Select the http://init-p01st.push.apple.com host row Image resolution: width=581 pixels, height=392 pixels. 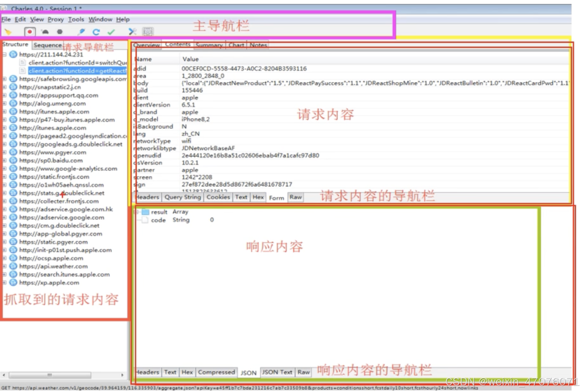(x=65, y=250)
